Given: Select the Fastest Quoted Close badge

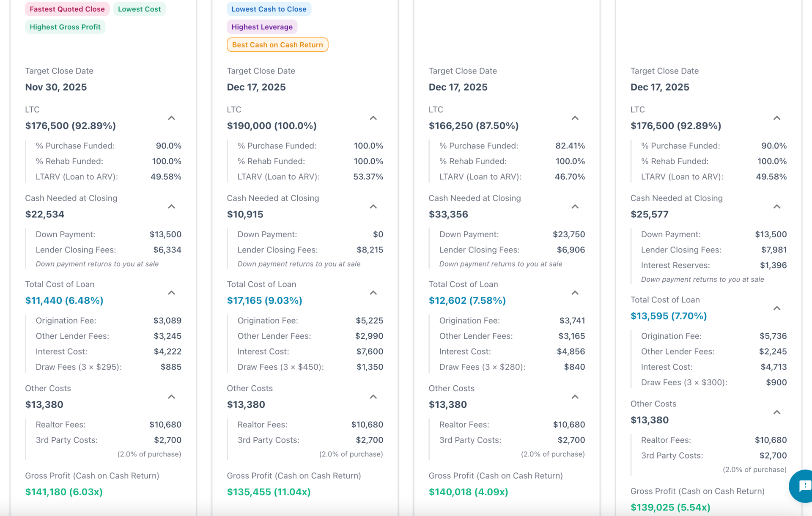Looking at the screenshot, I should [67, 8].
